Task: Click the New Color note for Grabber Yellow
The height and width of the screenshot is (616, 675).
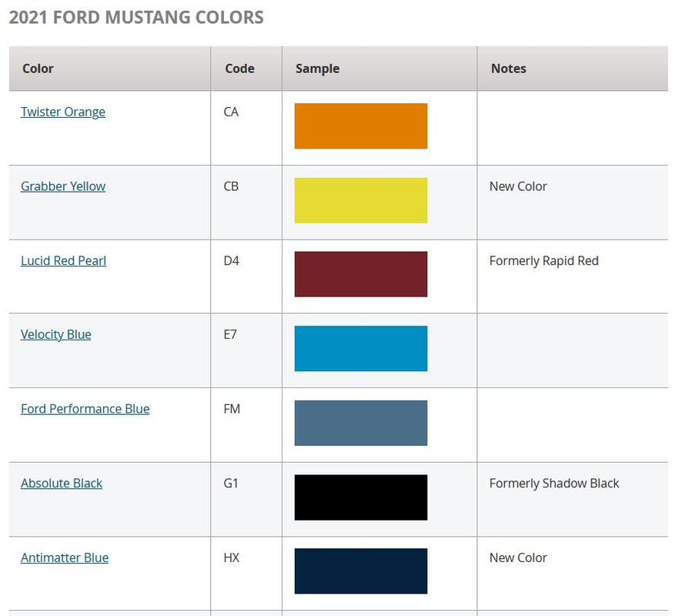Action: [x=518, y=186]
